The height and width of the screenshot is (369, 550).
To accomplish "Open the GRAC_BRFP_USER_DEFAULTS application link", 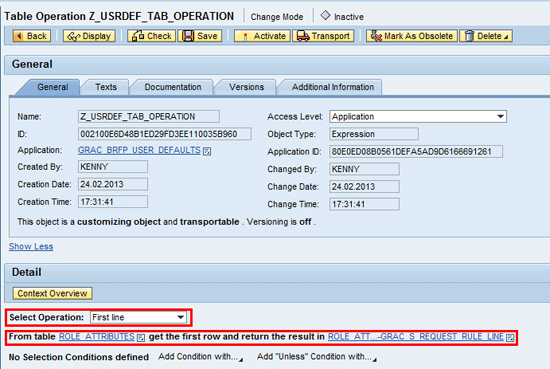I will tap(139, 150).
